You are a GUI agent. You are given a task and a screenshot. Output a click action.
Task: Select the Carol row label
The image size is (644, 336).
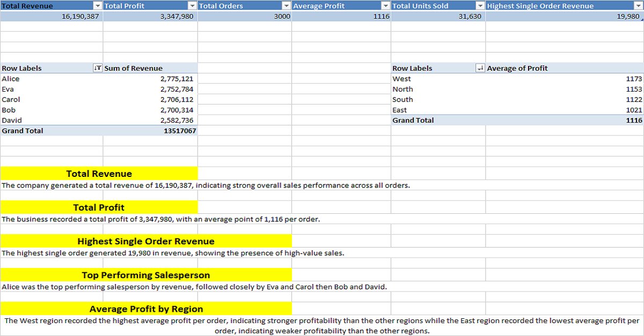[52, 100]
